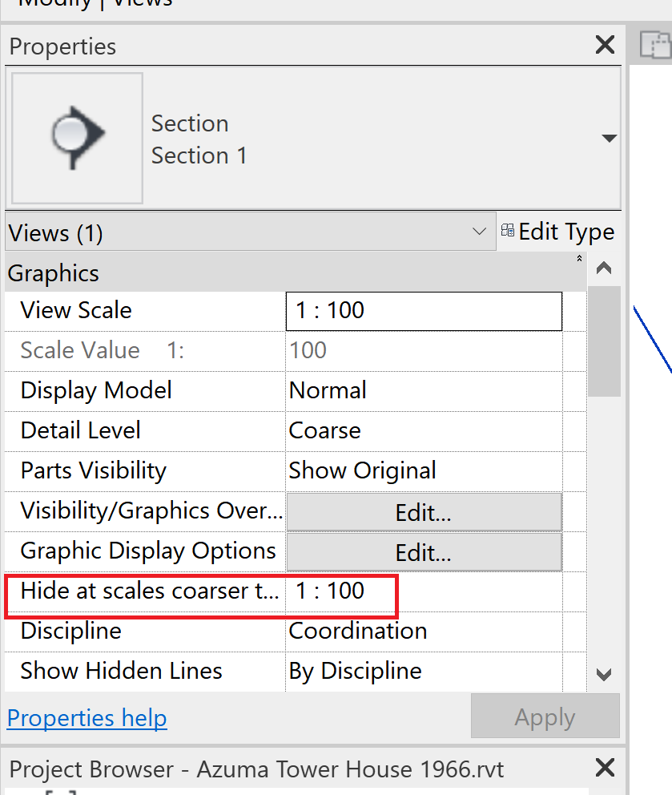The height and width of the screenshot is (795, 672).
Task: Expand the Section type selector dropdown
Action: tap(609, 139)
